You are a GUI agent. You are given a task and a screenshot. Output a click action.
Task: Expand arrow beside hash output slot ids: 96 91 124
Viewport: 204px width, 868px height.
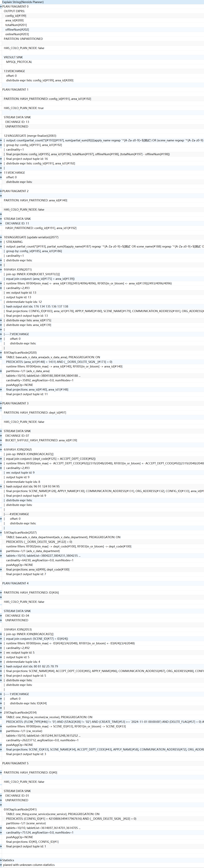click(x=1, y=486)
